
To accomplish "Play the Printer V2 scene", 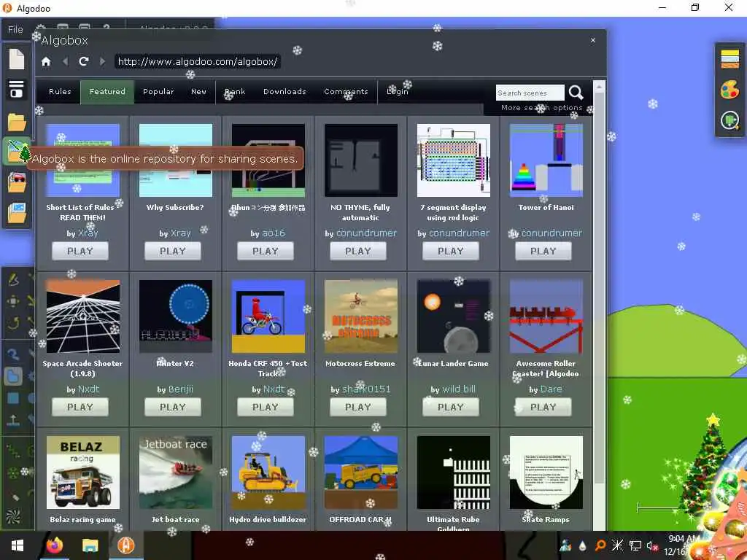I will coord(172,407).
